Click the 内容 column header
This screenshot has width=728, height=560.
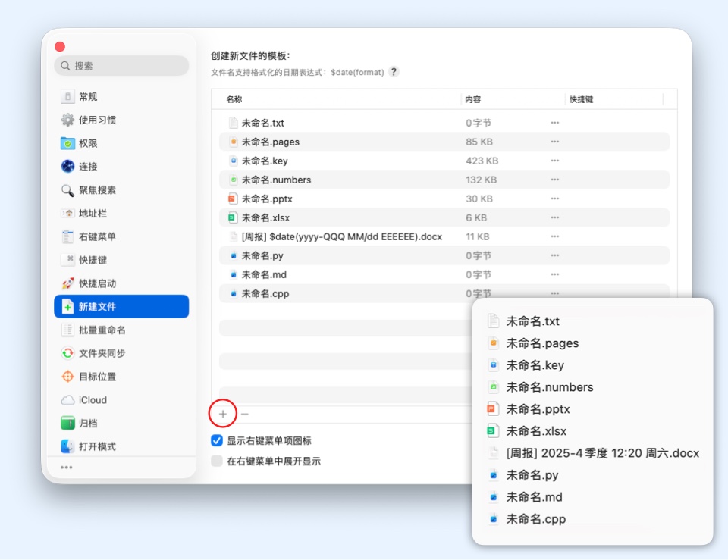coord(473,99)
